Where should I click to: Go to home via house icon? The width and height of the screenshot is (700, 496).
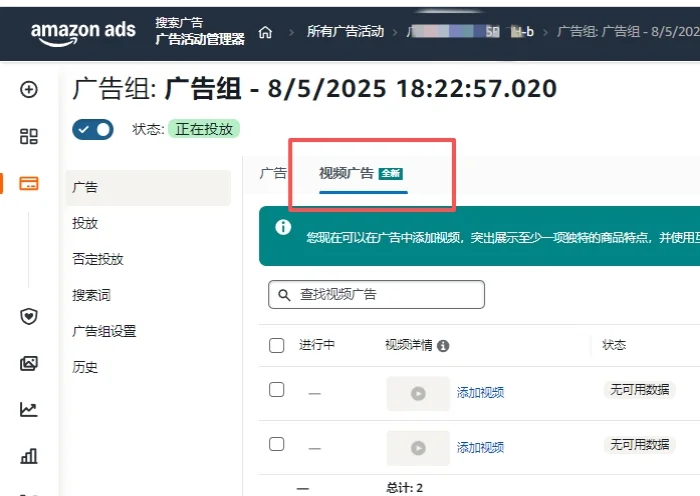pyautogui.click(x=265, y=32)
